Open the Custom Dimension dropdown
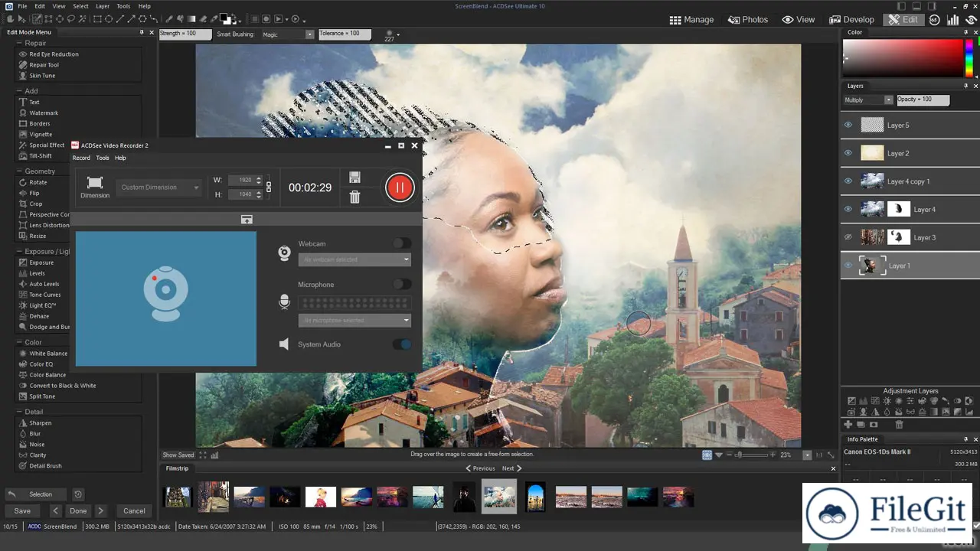 (x=159, y=187)
